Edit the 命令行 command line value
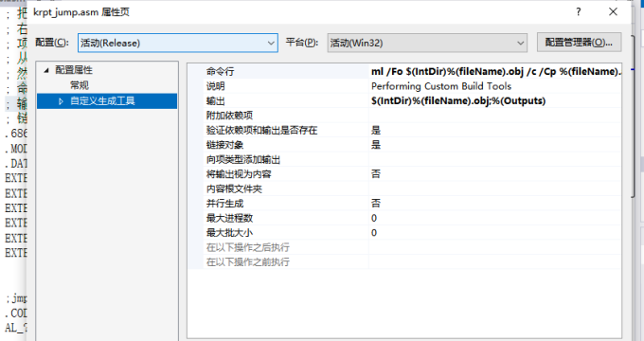The height and width of the screenshot is (341, 644). [495, 71]
